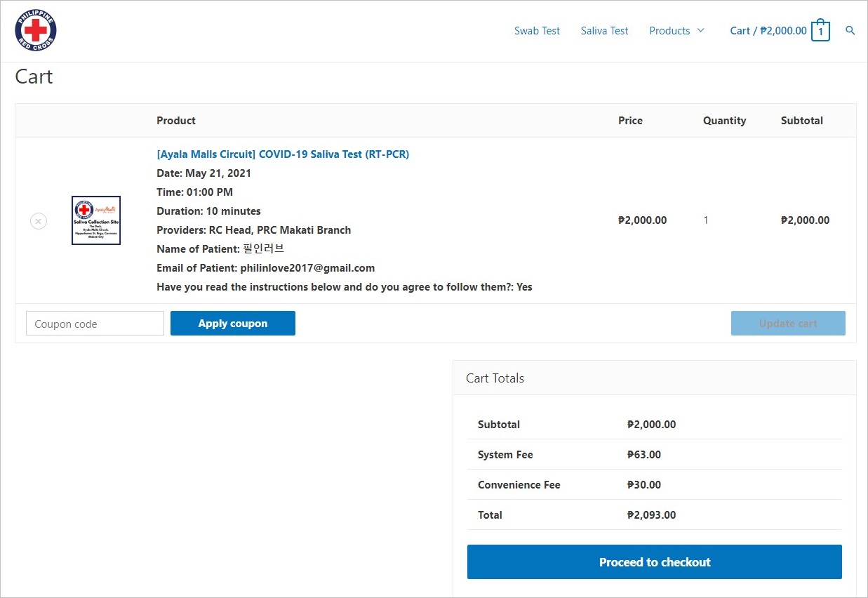Screen dimensions: 868x598
Task: Click the Convenience Fee label
Action: coord(519,485)
